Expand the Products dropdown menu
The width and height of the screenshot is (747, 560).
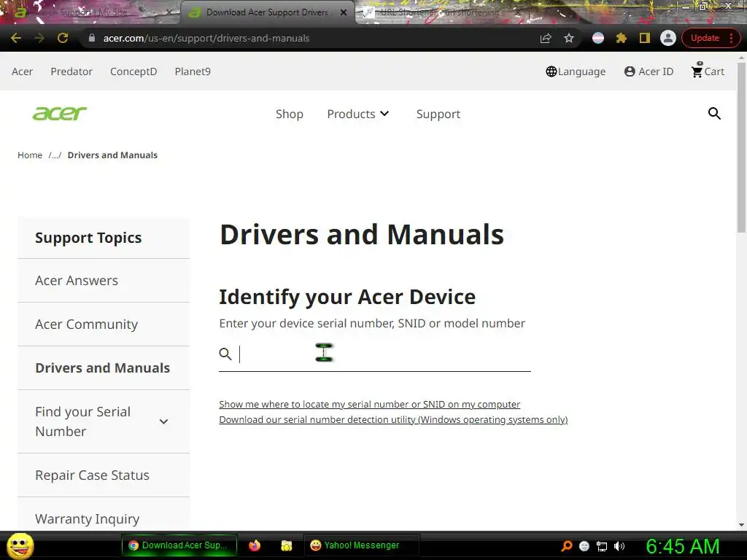(357, 114)
